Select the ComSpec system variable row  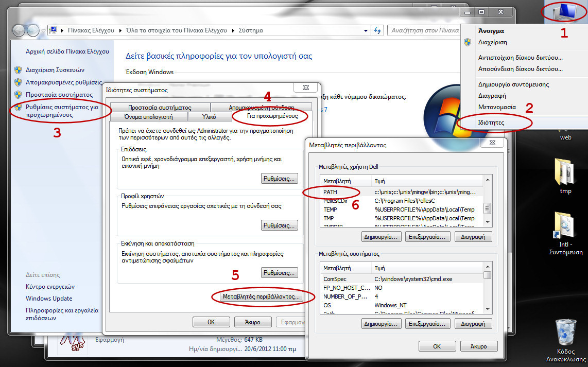coord(402,279)
